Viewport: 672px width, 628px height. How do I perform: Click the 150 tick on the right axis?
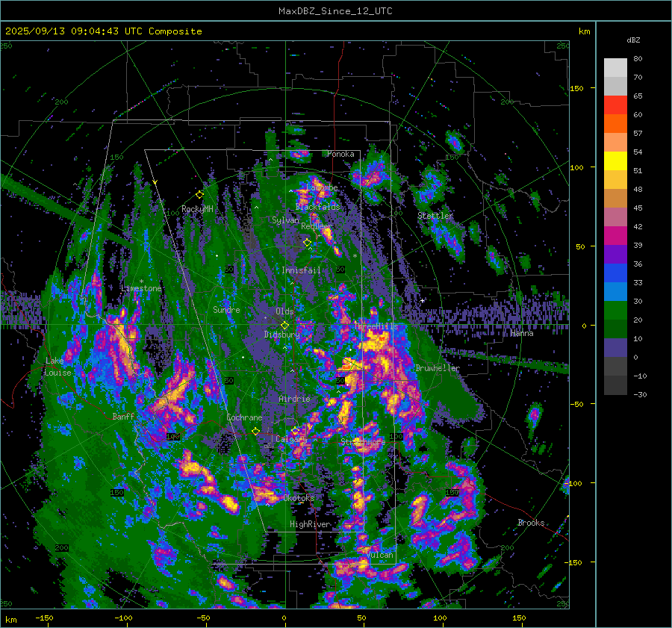click(x=577, y=88)
